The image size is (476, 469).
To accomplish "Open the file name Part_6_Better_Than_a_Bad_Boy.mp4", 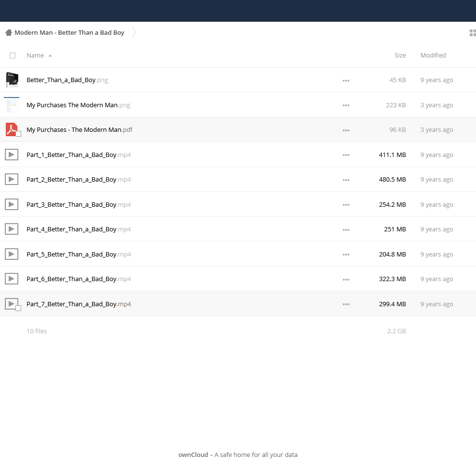I will point(79,279).
